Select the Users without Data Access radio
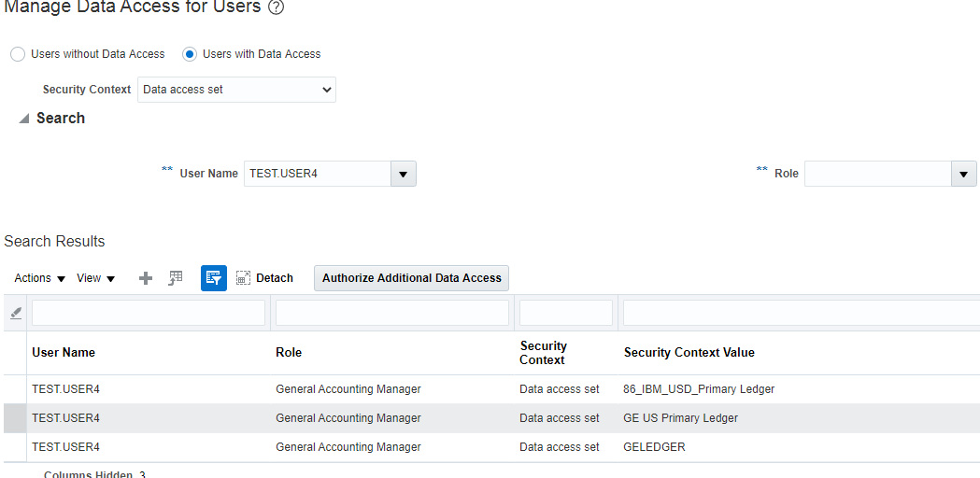Screen dimensions: 980x478 pos(18,54)
